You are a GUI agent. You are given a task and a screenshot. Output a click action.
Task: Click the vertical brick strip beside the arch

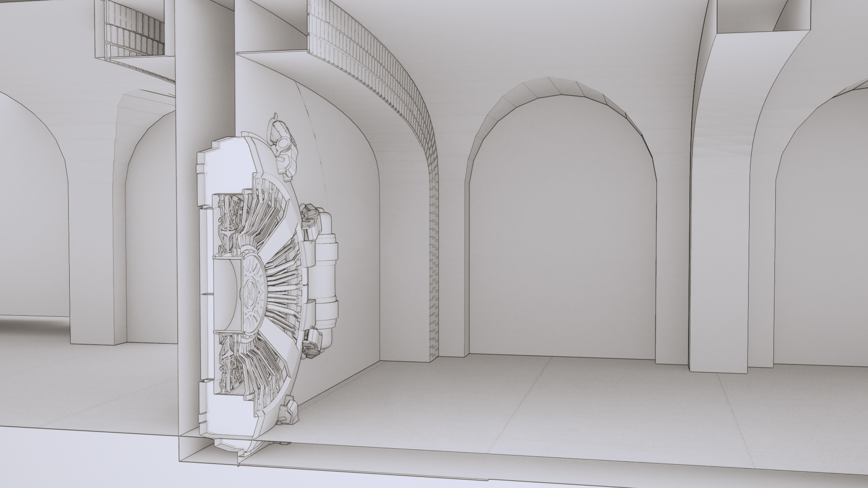(x=434, y=271)
